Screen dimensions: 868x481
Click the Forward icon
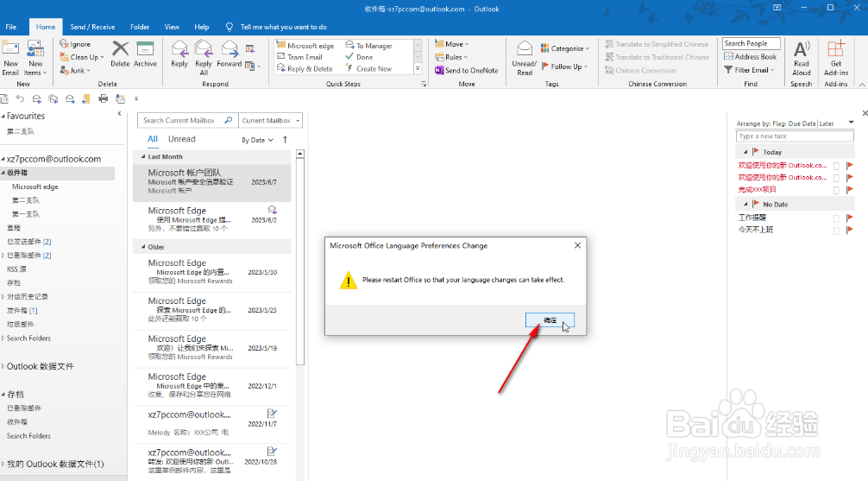[230, 49]
